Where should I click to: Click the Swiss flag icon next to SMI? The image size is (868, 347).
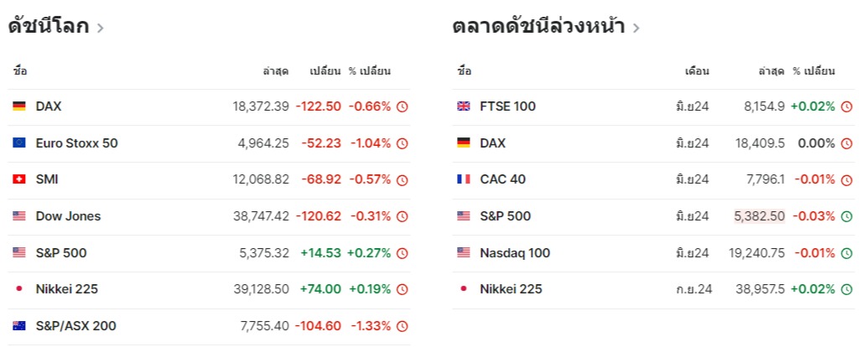click(19, 179)
